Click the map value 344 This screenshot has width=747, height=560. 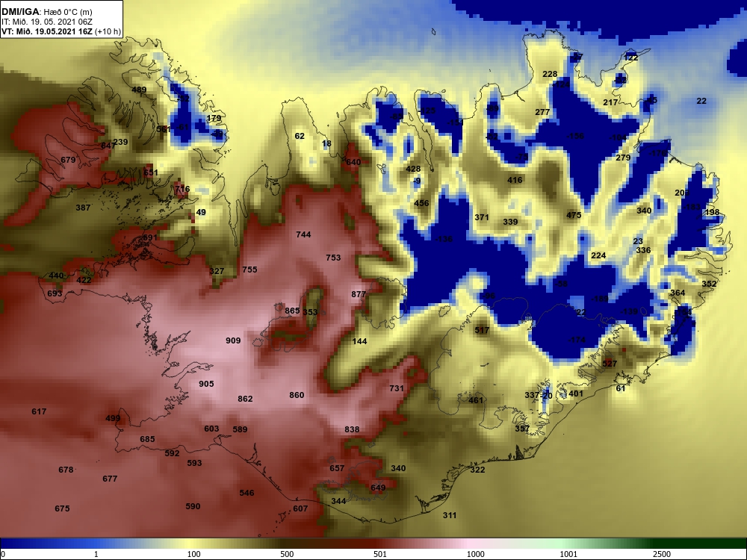(338, 501)
